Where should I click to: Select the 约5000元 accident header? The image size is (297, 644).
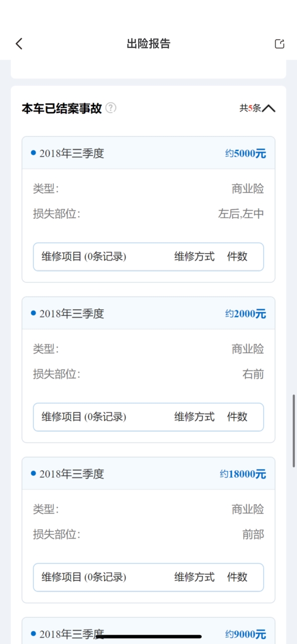(148, 153)
